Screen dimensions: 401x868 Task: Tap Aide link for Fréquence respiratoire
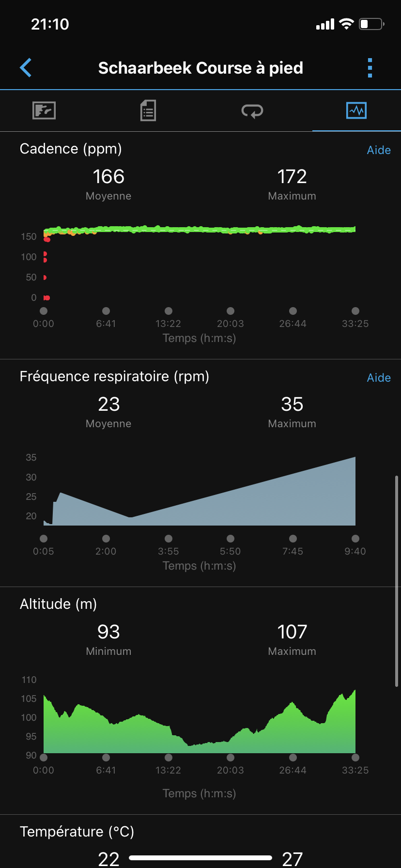coord(379,378)
